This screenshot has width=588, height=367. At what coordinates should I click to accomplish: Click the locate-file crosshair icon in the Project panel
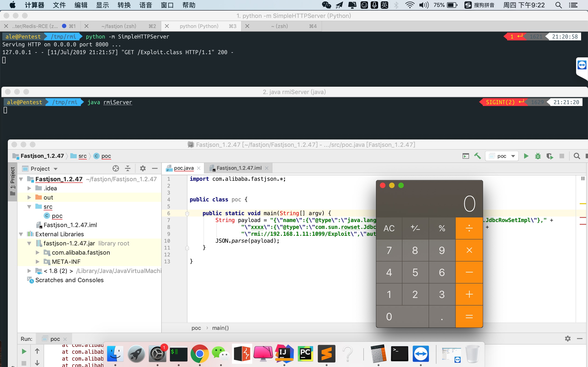116,168
